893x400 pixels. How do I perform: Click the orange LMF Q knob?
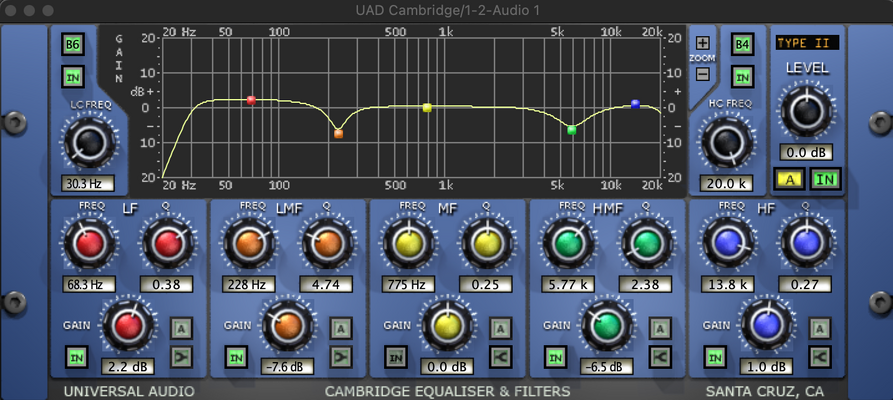(327, 243)
